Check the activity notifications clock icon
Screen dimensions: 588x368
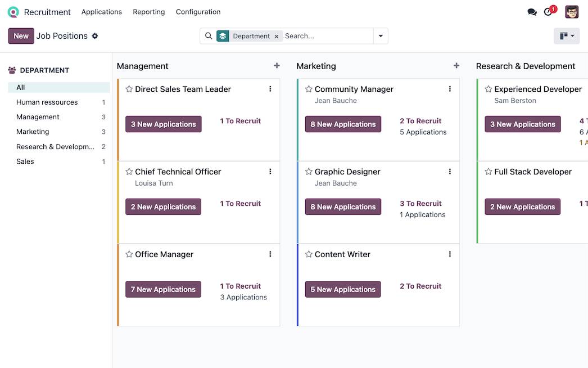548,12
